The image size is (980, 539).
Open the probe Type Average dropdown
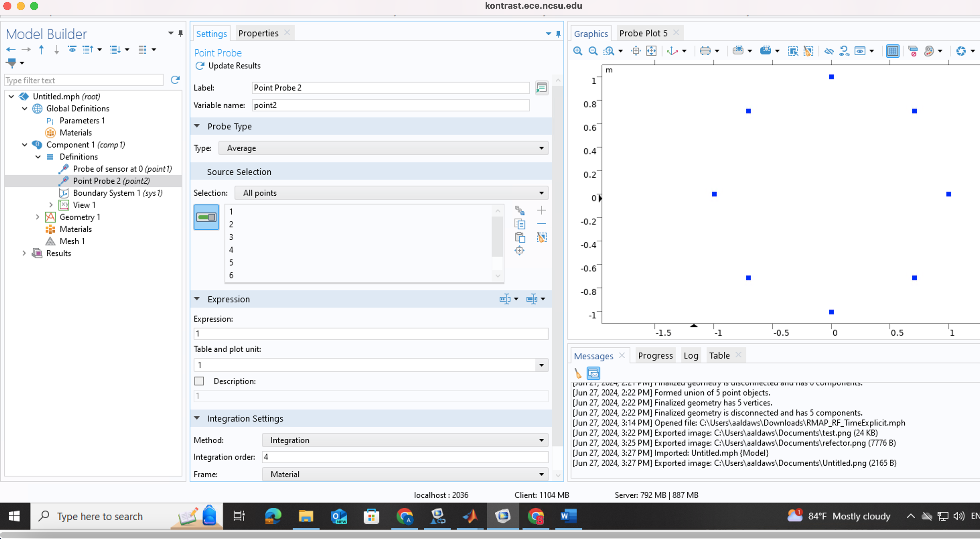(x=383, y=148)
